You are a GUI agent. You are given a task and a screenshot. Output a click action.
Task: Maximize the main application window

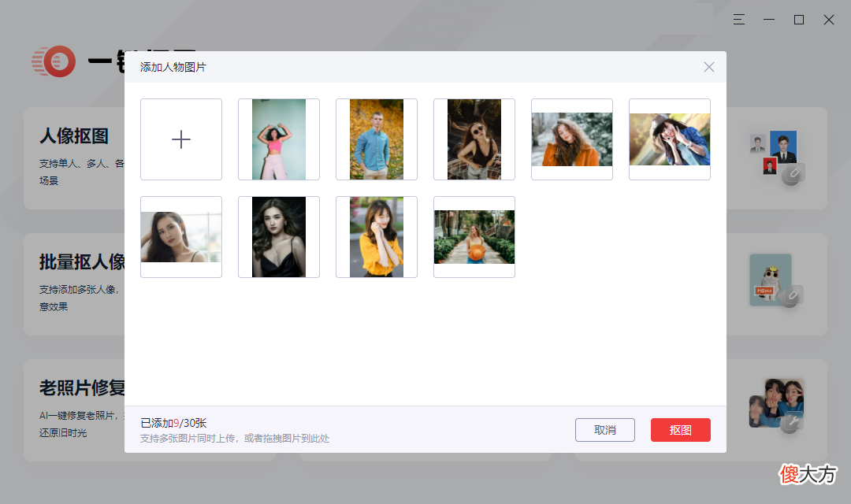pos(799,20)
